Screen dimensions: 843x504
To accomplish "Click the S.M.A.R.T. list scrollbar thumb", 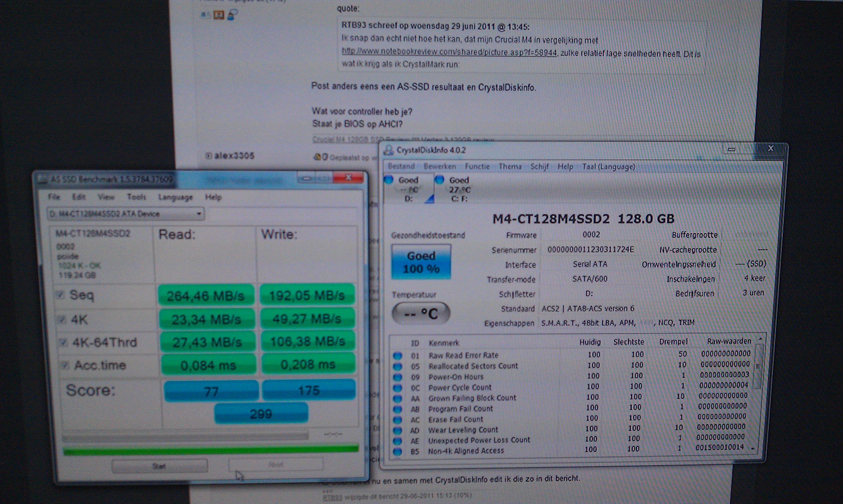I will coord(758,366).
